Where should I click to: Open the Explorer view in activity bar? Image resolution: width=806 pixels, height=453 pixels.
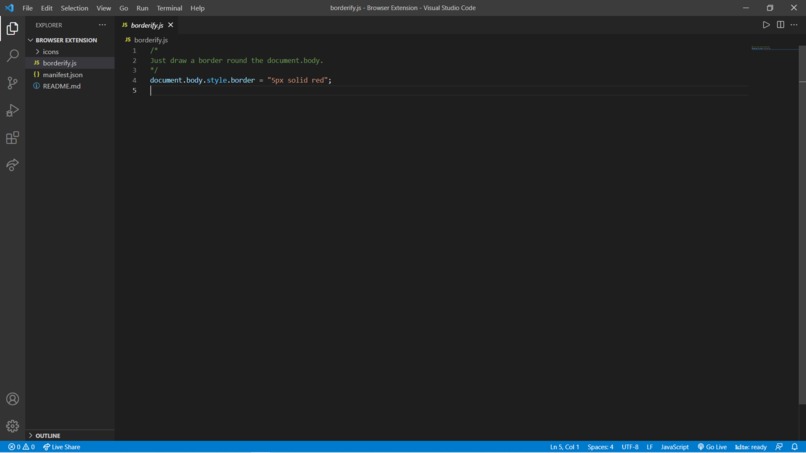[12, 28]
